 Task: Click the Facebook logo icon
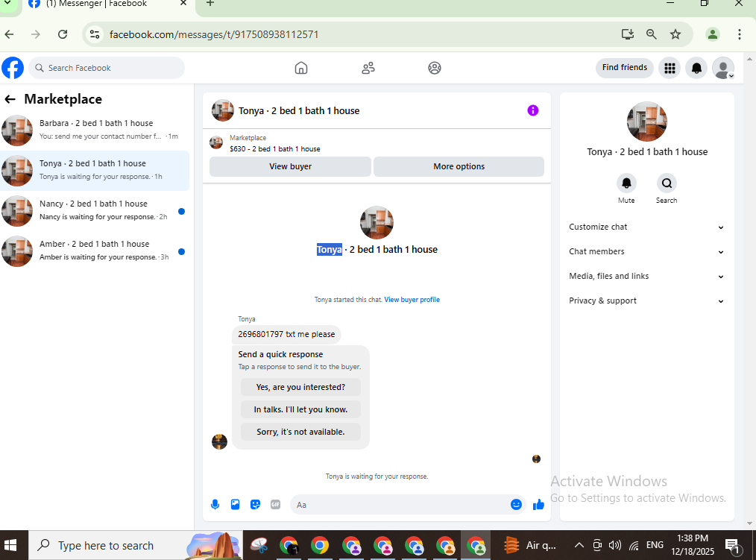click(x=13, y=68)
